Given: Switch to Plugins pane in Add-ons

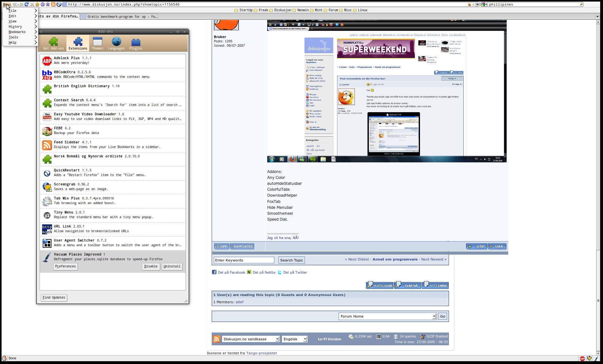Looking at the screenshot, I should [x=136, y=43].
